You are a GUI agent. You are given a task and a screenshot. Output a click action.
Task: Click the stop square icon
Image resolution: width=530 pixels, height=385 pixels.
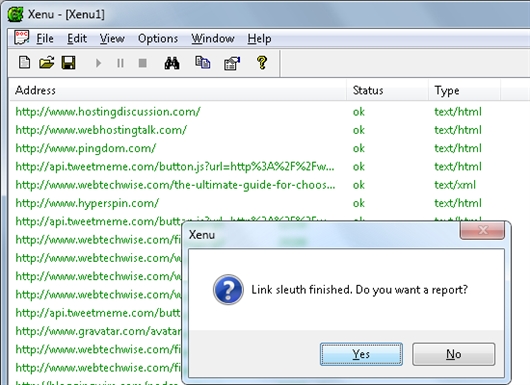[143, 63]
